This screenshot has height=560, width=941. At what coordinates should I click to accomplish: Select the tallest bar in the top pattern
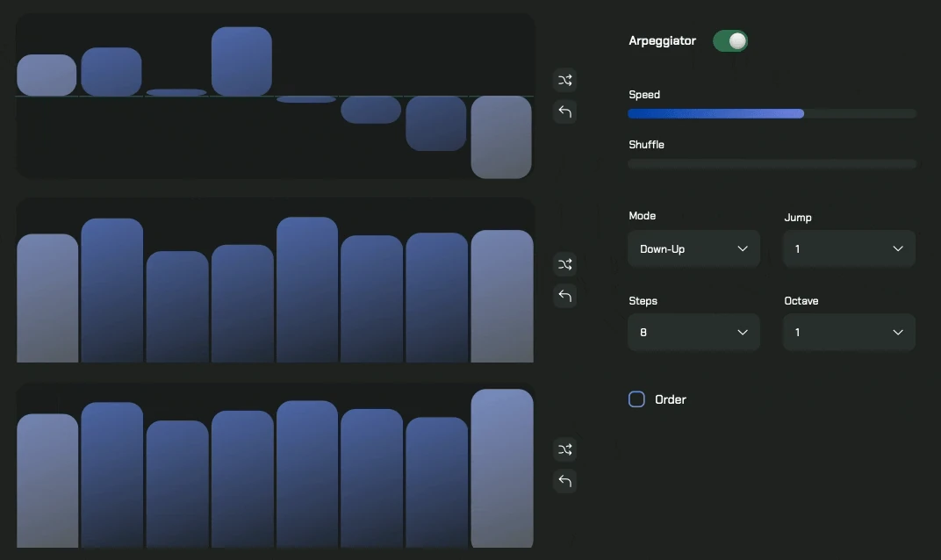(x=241, y=61)
